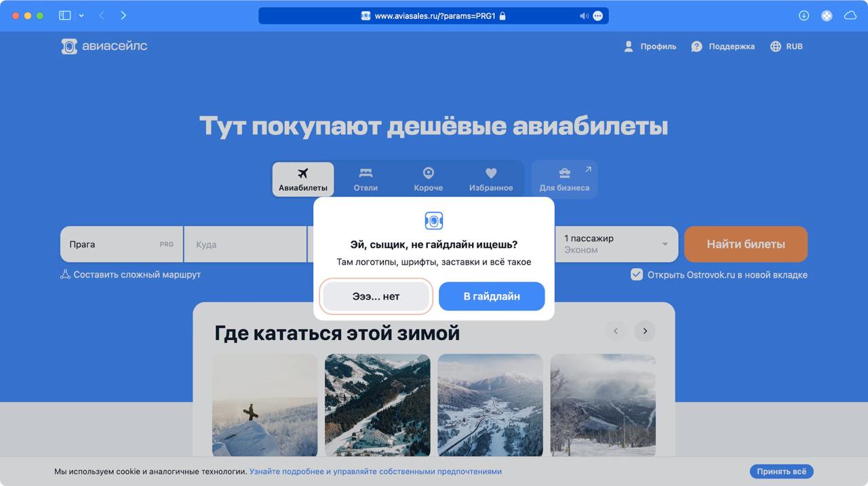Dismiss the dialog with Ээ... нет
The width and height of the screenshot is (868, 486).
coord(376,296)
